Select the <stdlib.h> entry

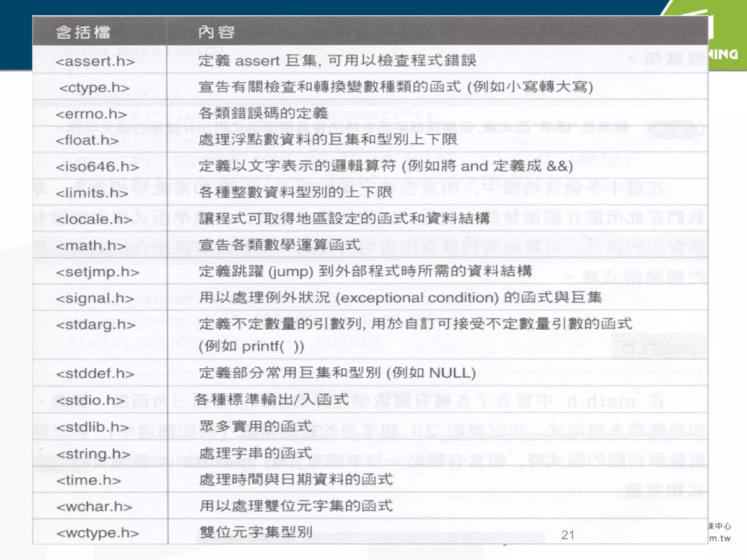click(x=93, y=427)
